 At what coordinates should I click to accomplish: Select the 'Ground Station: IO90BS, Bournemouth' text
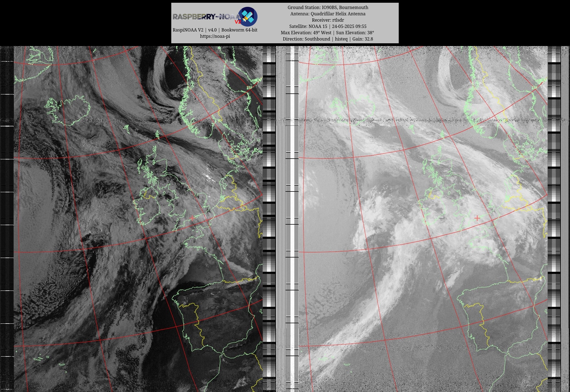tap(328, 7)
